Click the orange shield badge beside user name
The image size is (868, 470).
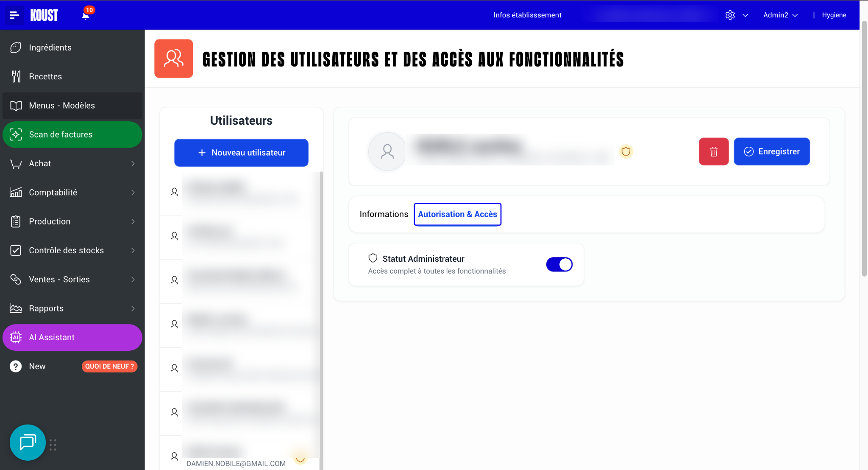click(626, 151)
